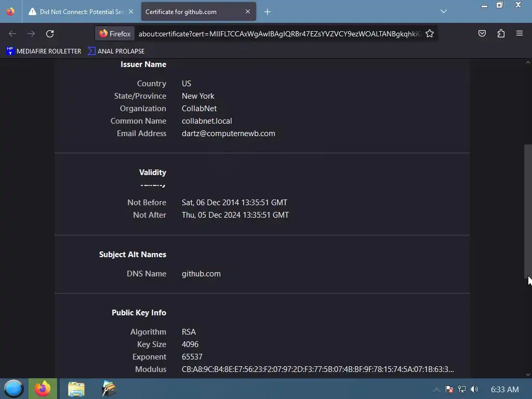Click the 'Subject Alt Names' heading
This screenshot has height=399, width=532.
(132, 255)
